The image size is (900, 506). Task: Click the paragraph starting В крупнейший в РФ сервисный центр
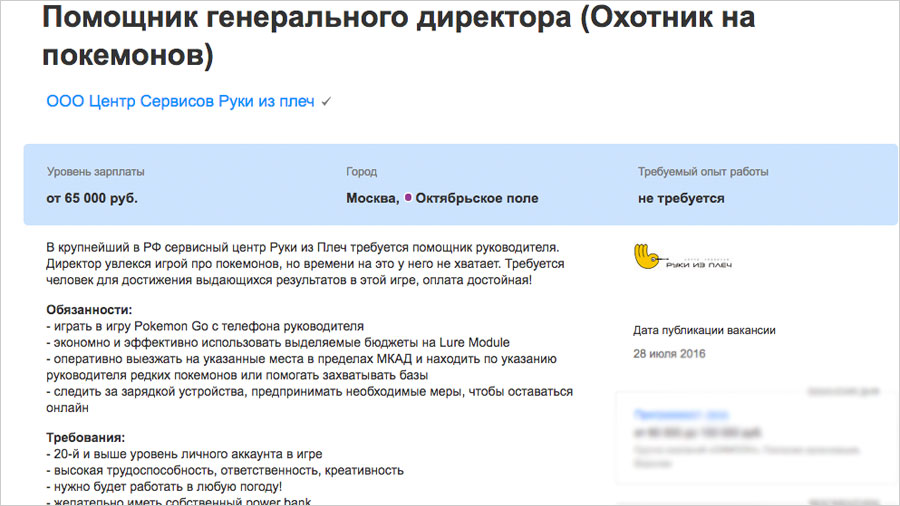click(305, 264)
